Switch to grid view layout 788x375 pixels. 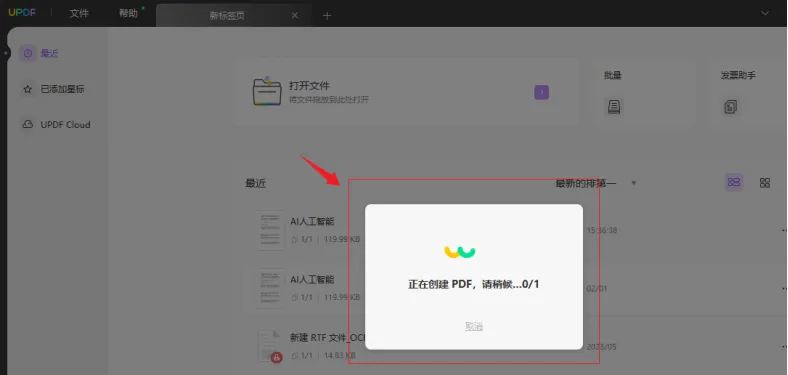765,183
